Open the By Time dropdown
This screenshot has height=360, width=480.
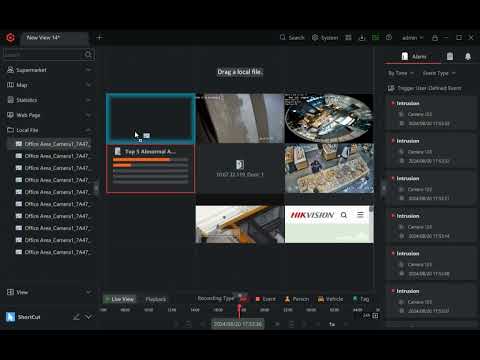401,73
